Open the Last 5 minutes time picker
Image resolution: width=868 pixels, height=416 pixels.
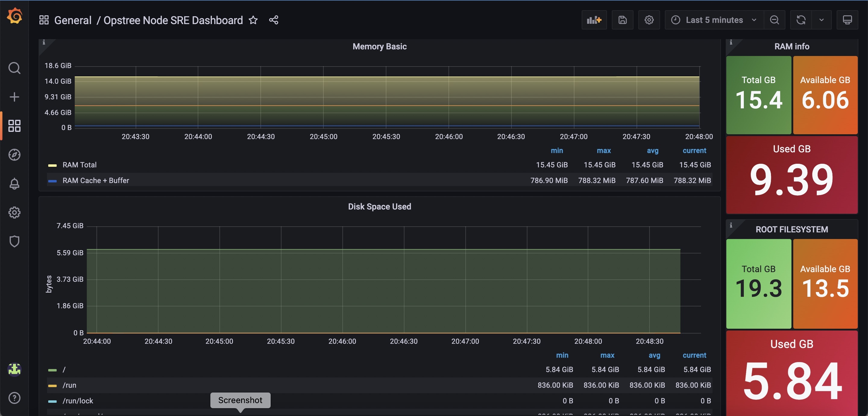coord(714,20)
